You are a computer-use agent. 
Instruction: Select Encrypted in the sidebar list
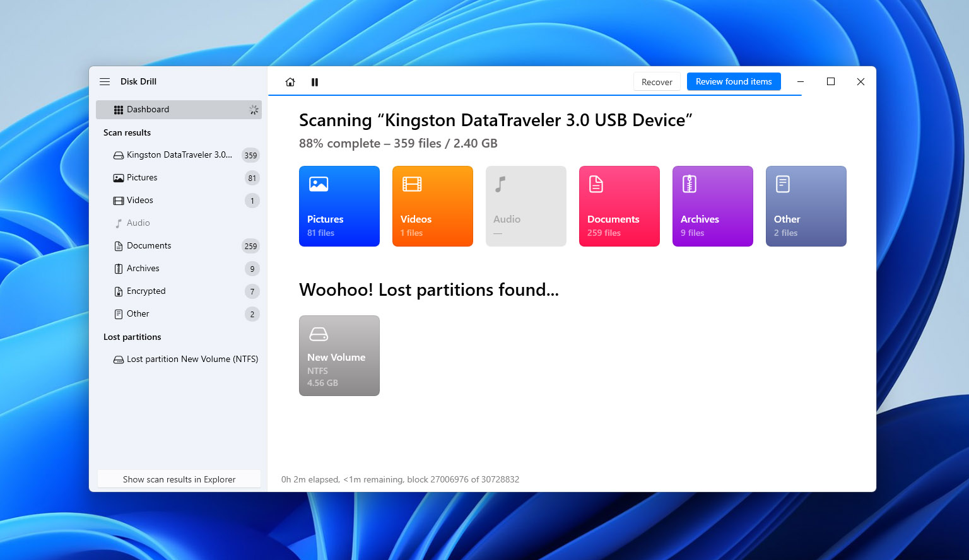(x=179, y=291)
